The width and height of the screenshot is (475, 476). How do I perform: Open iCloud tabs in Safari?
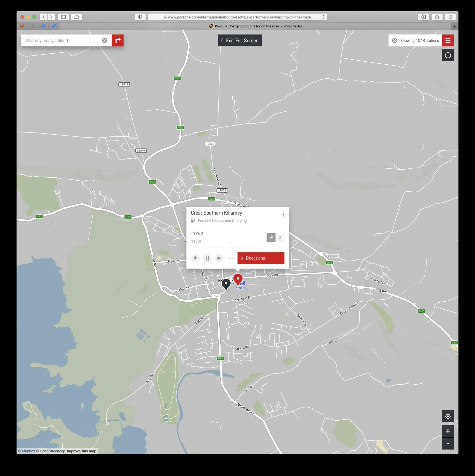coord(77,17)
